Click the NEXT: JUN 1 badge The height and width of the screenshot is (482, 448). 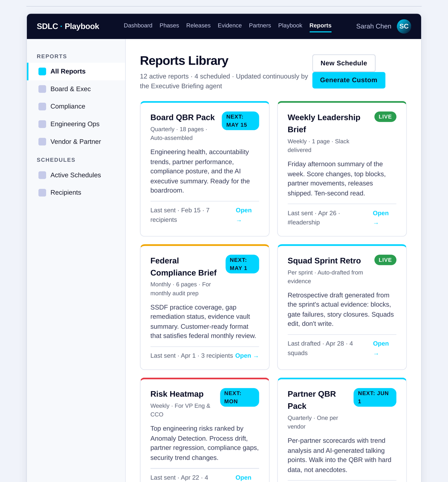coord(375,398)
